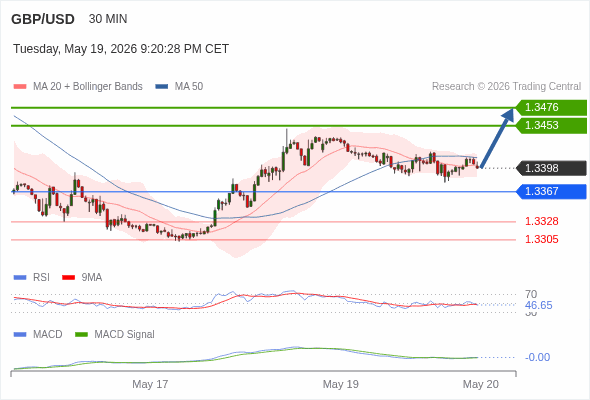Click the 9MA red legend swatch
590x400 pixels.
pos(68,278)
